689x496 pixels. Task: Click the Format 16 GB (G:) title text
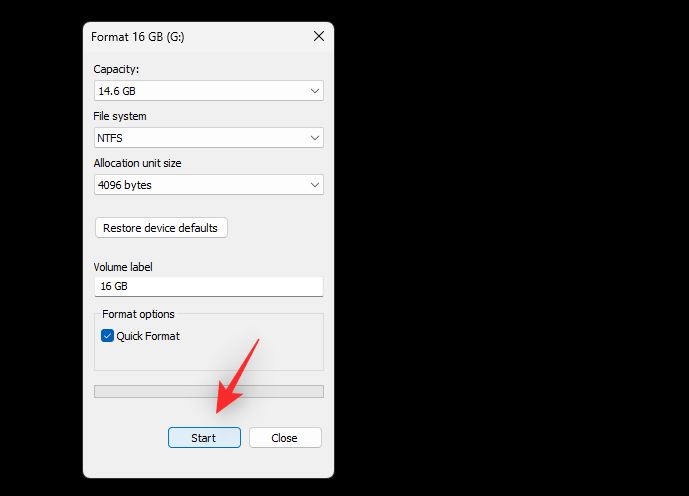138,37
